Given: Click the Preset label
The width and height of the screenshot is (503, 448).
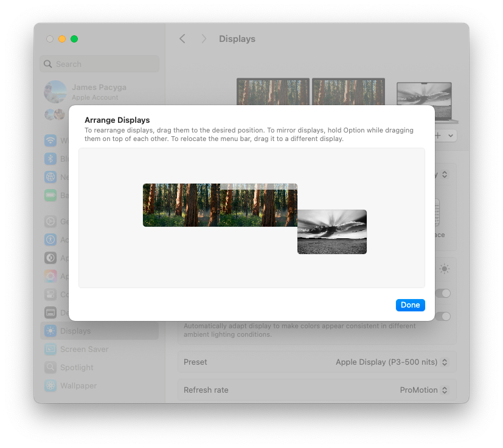Looking at the screenshot, I should point(195,362).
